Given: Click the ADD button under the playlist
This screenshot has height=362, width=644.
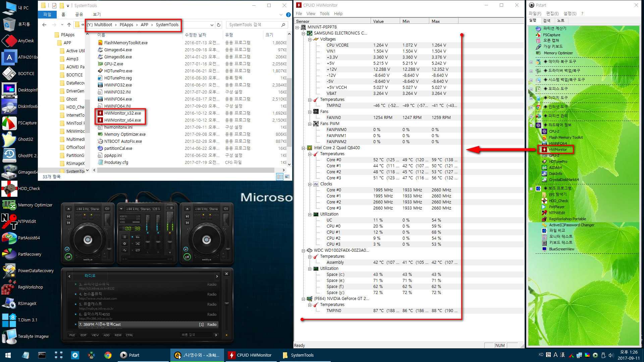Looking at the screenshot, I should pos(106,335).
